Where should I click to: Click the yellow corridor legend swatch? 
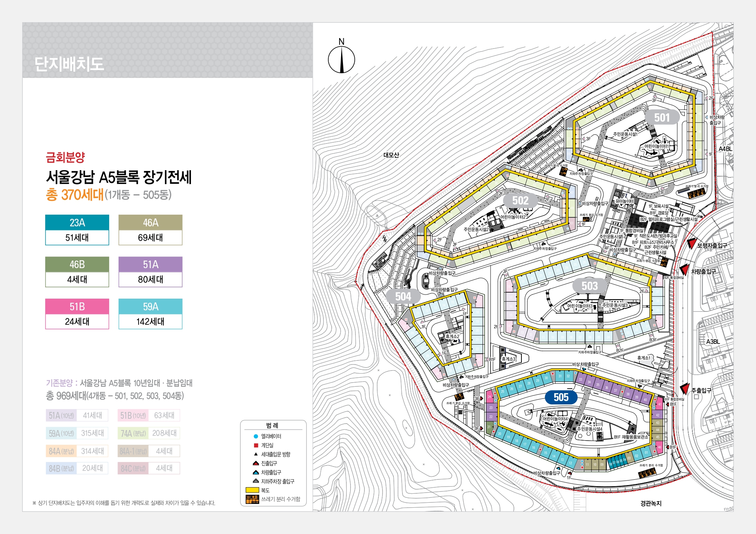pos(252,490)
